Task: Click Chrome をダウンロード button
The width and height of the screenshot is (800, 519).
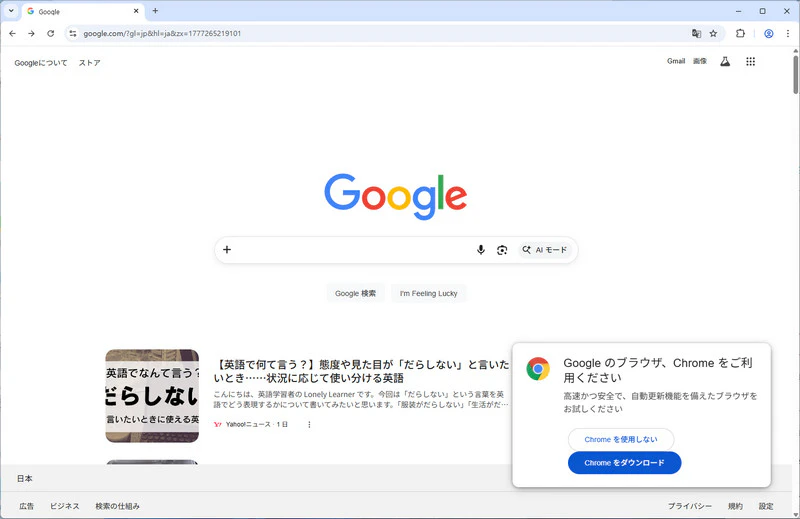Action: [x=624, y=463]
